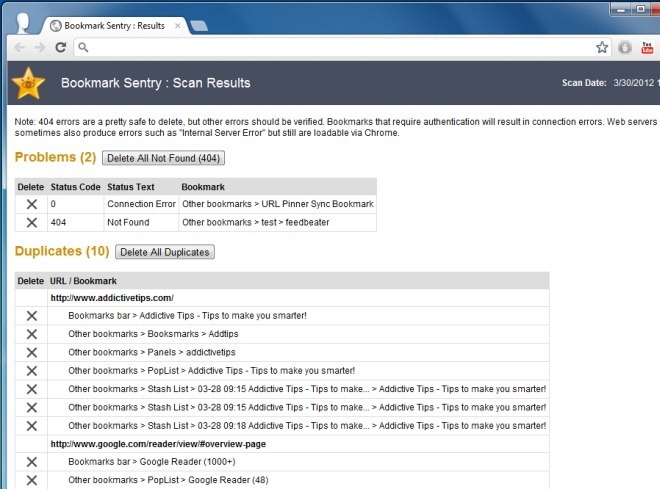The image size is (660, 489).
Task: Click the Google Reader (48) bookmark path
Action: pyautogui.click(x=168, y=480)
